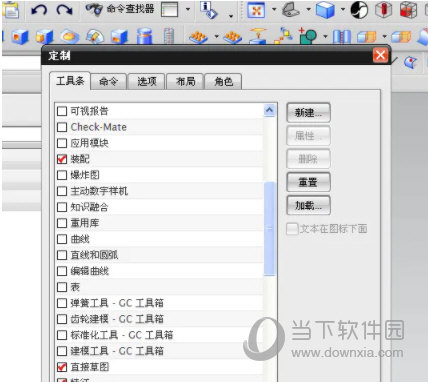The image size is (428, 382).
Task: Switch to the 选项 tab
Action: 147,81
